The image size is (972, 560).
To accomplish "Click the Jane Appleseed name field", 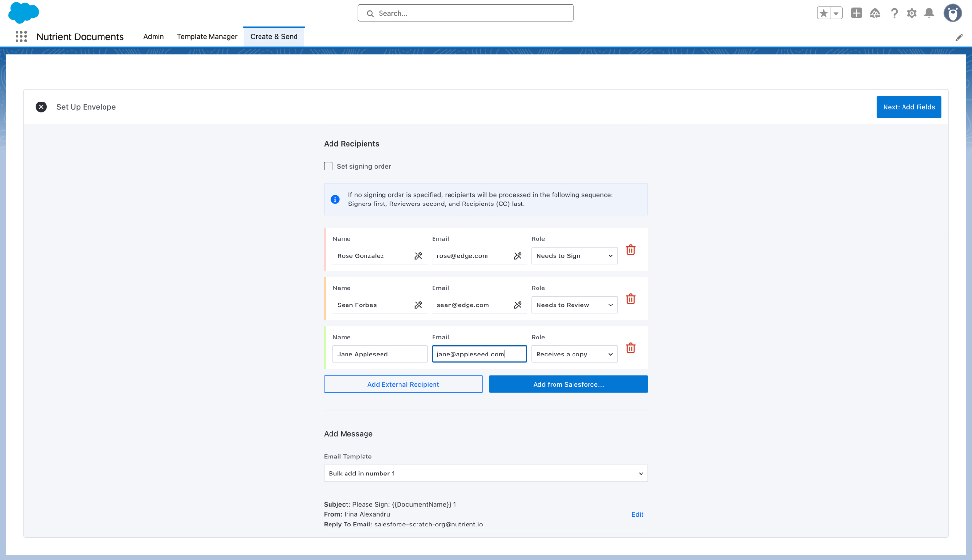I will point(380,354).
